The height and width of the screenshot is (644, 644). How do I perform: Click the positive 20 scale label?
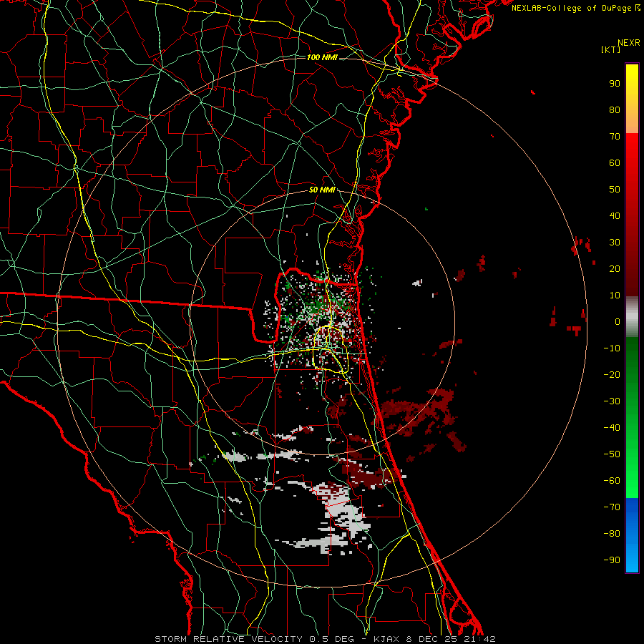[x=615, y=269]
